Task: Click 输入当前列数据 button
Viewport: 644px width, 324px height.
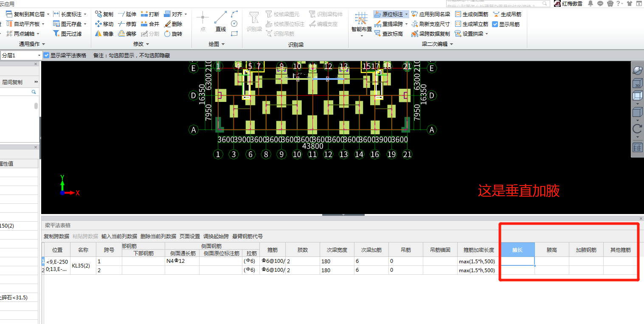Action: click(119, 236)
